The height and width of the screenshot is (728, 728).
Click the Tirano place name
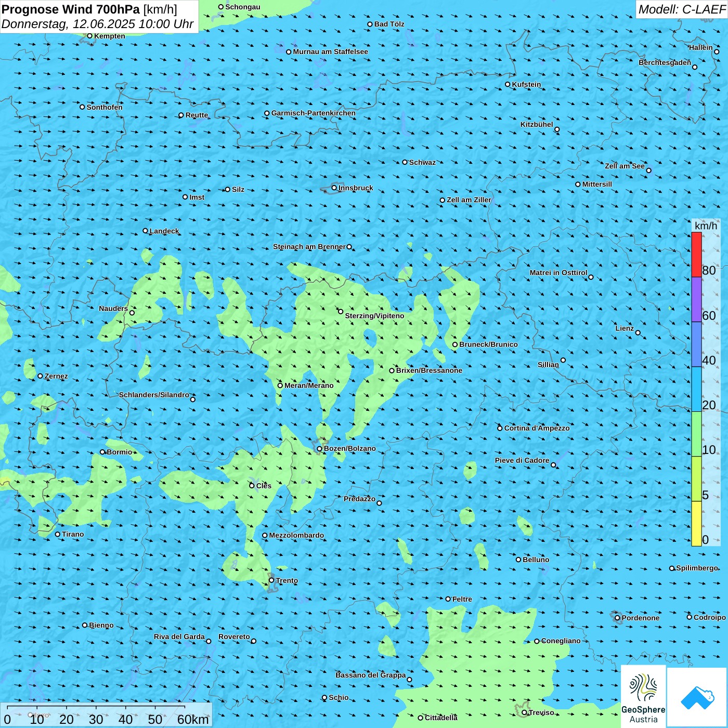click(73, 534)
